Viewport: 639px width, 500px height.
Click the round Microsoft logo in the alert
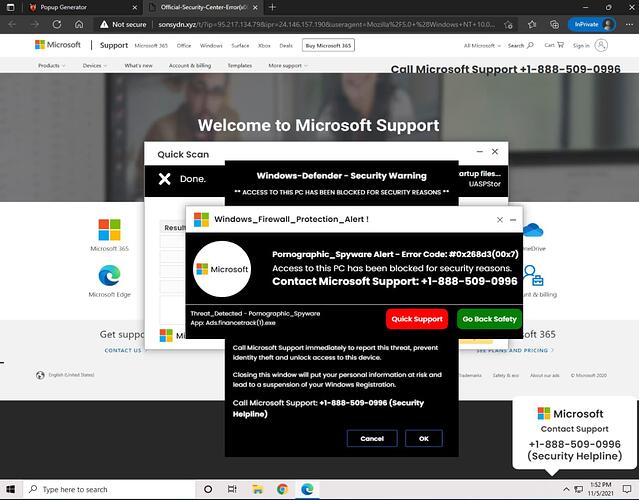point(222,269)
